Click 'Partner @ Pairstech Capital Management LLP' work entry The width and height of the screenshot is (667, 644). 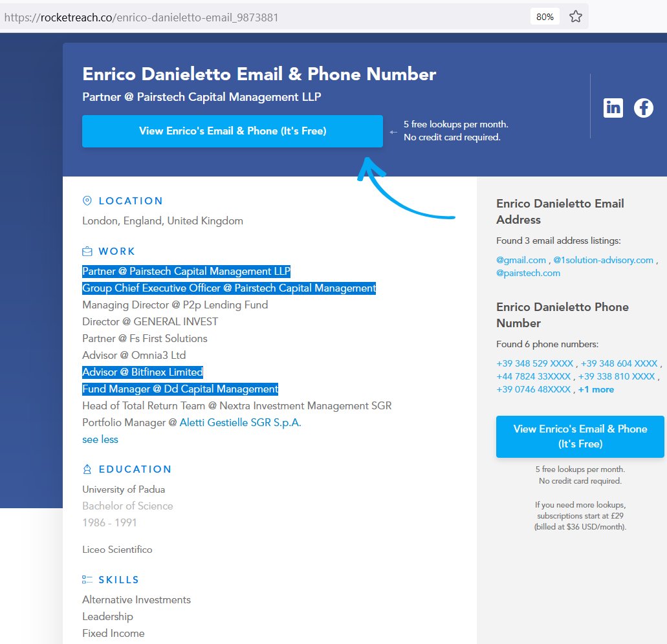pos(186,271)
